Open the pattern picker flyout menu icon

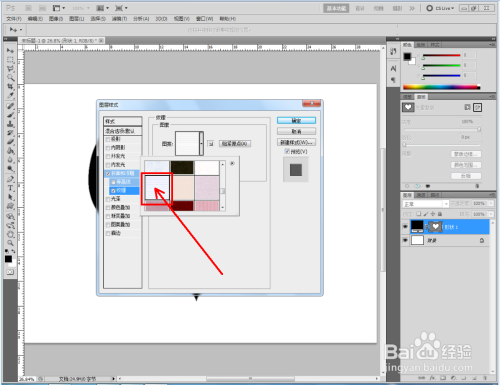232,163
